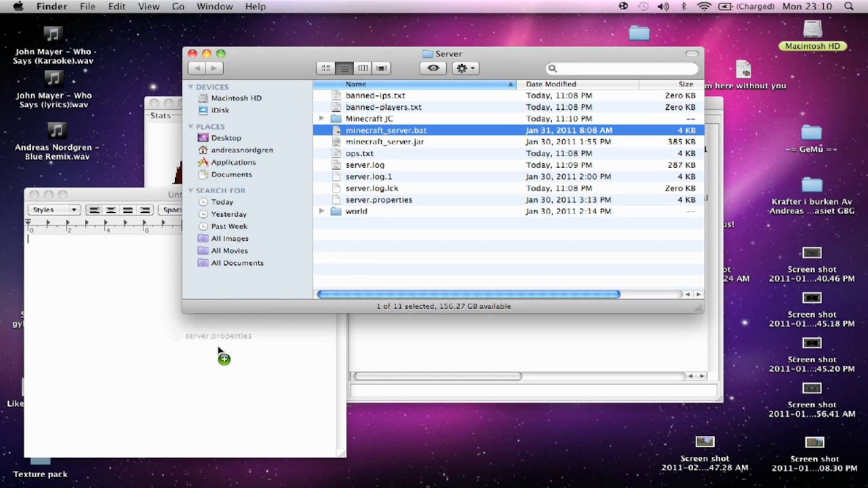
Task: Click the Finder scrollbar left arrow
Action: [688, 294]
